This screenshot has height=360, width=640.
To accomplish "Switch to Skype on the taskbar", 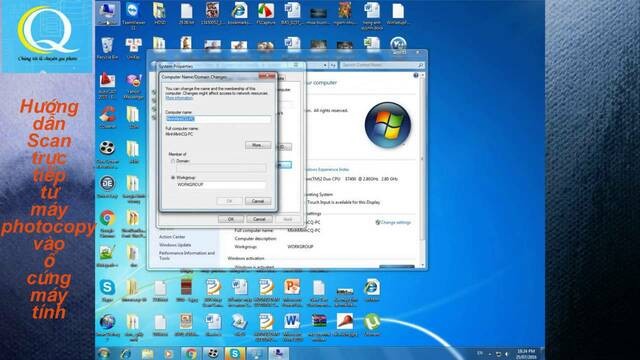I will pos(235,353).
